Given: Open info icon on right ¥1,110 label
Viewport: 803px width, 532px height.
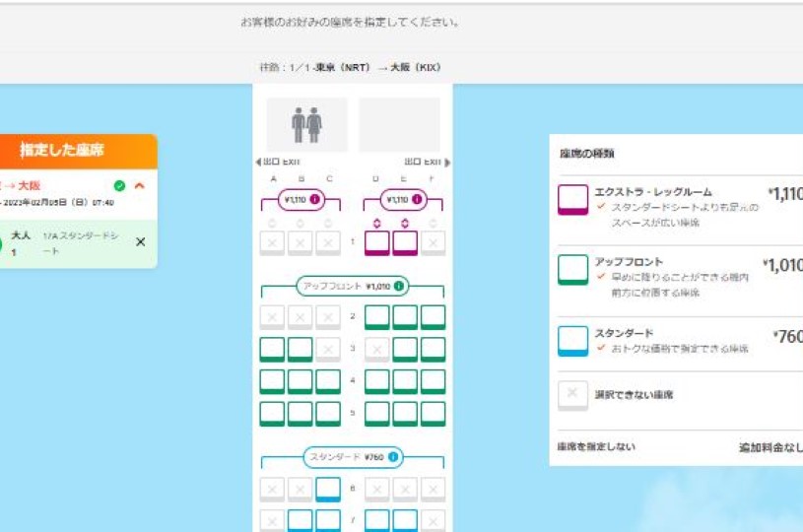Looking at the screenshot, I should [417, 200].
